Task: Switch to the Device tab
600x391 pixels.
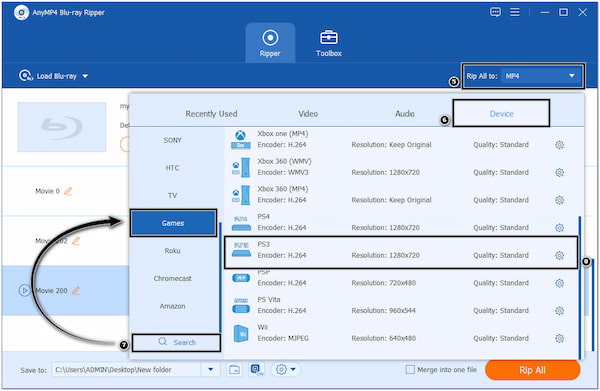Action: 501,114
